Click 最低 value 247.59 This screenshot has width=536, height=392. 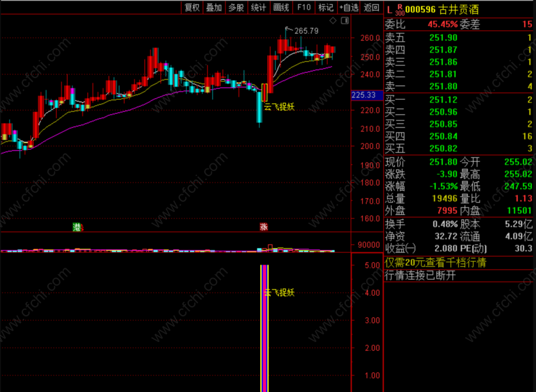pyautogui.click(x=518, y=186)
